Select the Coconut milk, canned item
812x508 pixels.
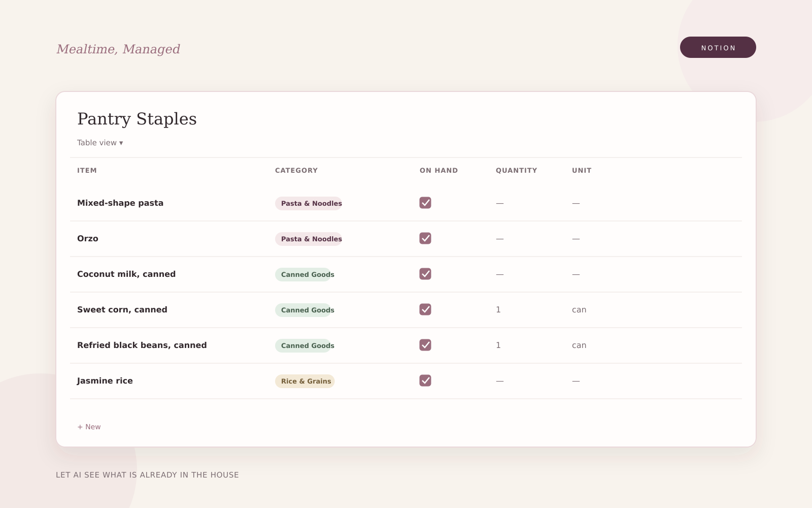pyautogui.click(x=126, y=274)
